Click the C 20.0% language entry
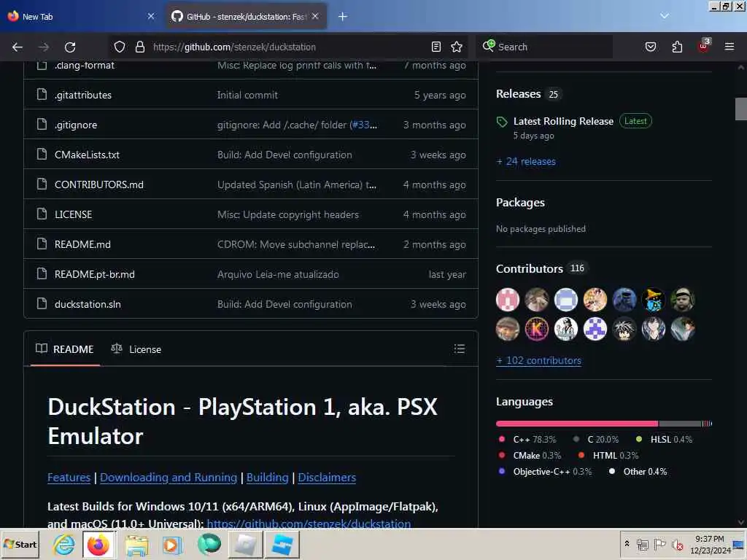747x560 pixels. tap(596, 439)
